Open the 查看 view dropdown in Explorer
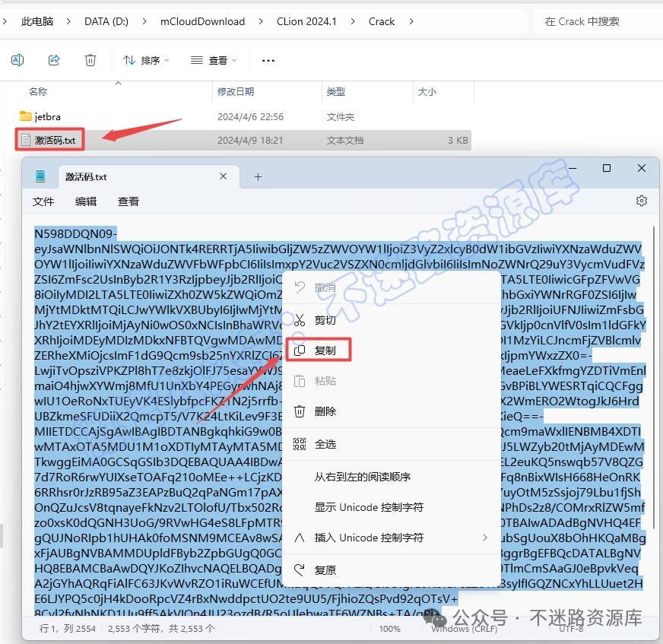The height and width of the screenshot is (644, 663). pos(214,61)
